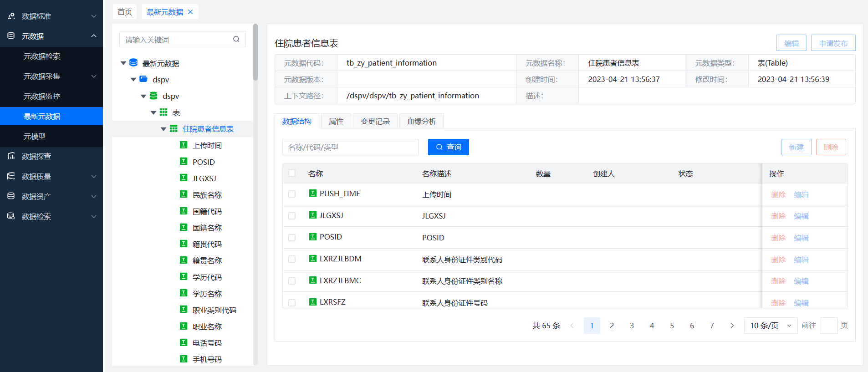Click the 数据检索 sidebar icon
Image resolution: width=868 pixels, height=372 pixels.
(11, 216)
